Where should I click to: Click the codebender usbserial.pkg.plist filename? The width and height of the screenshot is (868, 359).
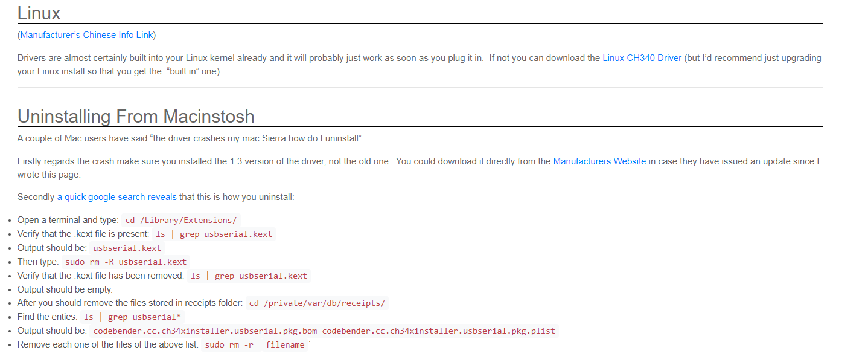click(438, 331)
